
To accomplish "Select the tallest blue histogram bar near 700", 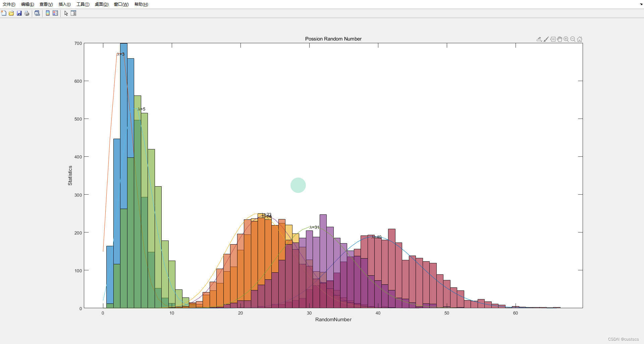I will 124,176.
